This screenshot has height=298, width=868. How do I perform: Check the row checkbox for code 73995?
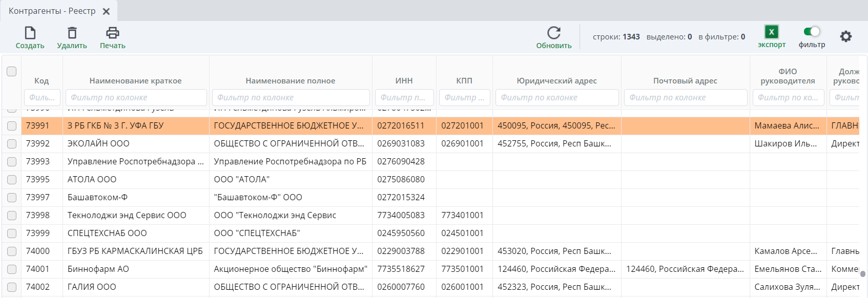[11, 180]
